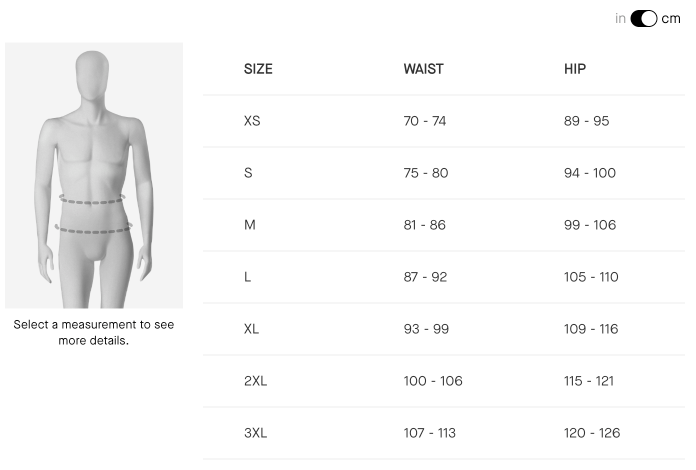Select the waist dashed line on mannequin
The height and width of the screenshot is (470, 696).
(92, 199)
